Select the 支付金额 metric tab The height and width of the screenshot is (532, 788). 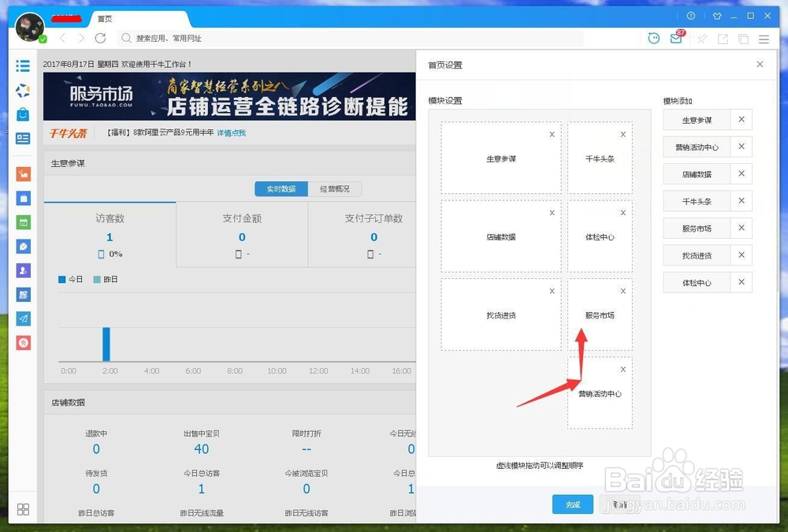click(x=242, y=235)
